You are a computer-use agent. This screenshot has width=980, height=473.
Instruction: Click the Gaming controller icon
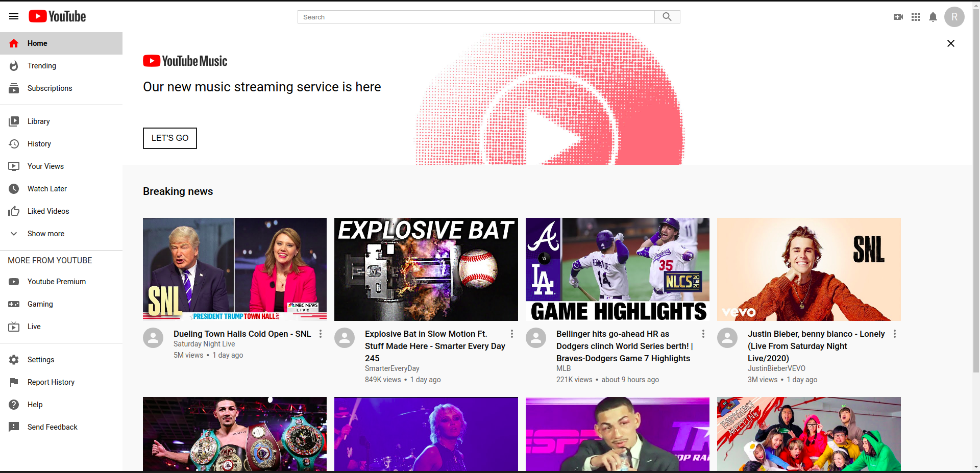[14, 304]
